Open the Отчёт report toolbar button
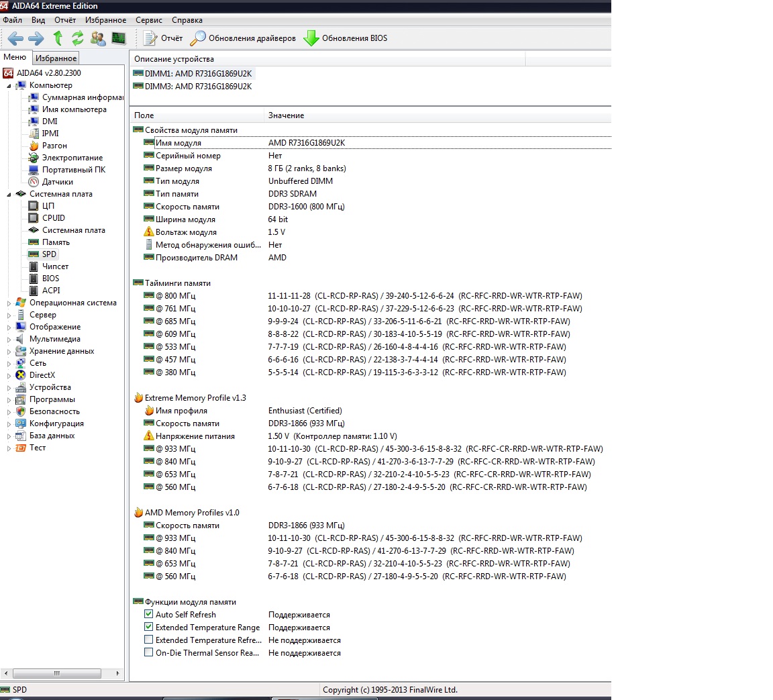The width and height of the screenshot is (773, 700). pos(162,38)
